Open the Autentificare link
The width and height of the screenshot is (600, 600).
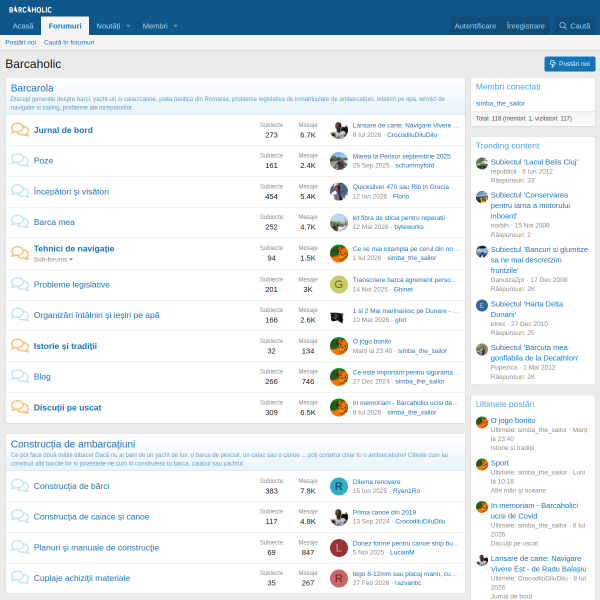[475, 26]
